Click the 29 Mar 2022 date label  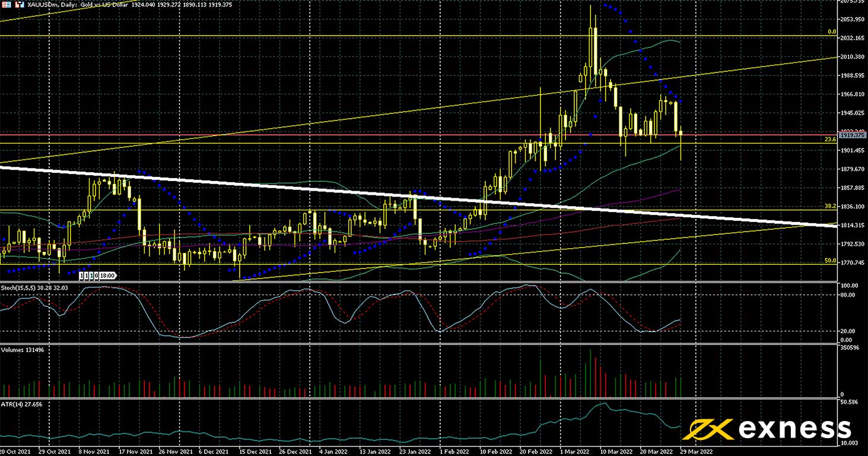point(695,451)
